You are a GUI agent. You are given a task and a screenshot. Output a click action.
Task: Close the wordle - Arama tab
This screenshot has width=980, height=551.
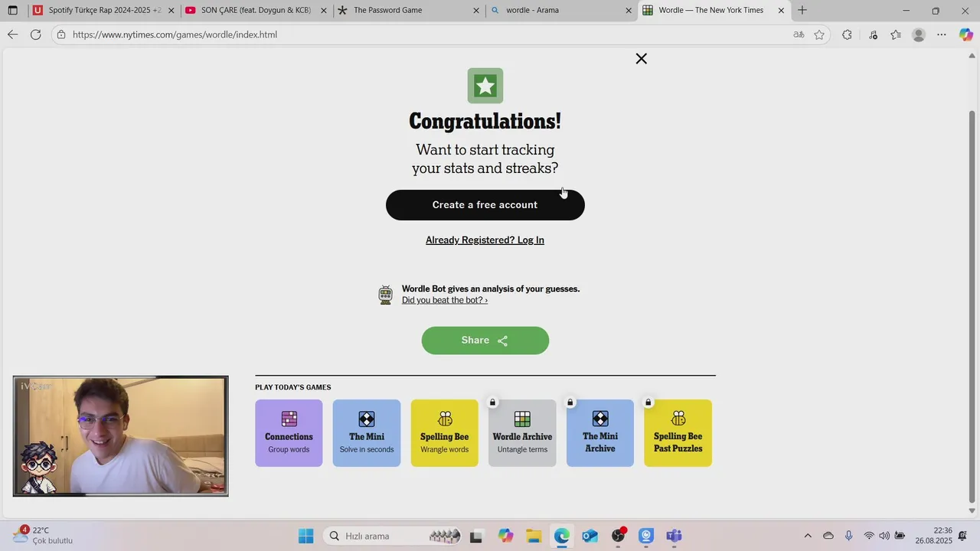tap(629, 11)
